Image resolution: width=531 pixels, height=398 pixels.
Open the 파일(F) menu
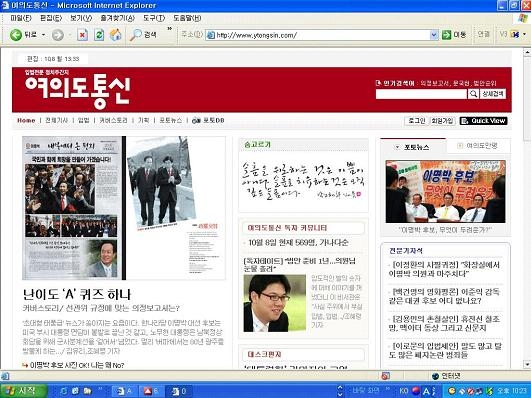(x=21, y=18)
